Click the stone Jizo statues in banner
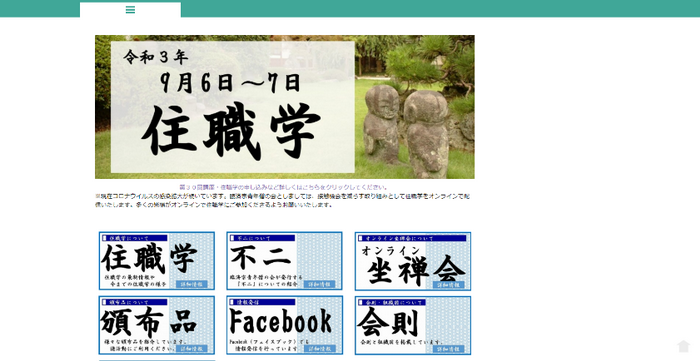700x361 pixels. point(405,131)
